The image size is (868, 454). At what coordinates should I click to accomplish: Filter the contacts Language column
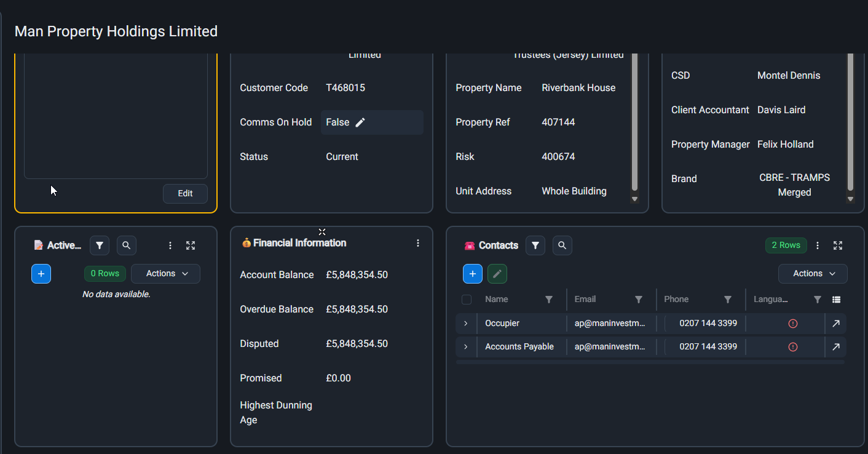(818, 300)
